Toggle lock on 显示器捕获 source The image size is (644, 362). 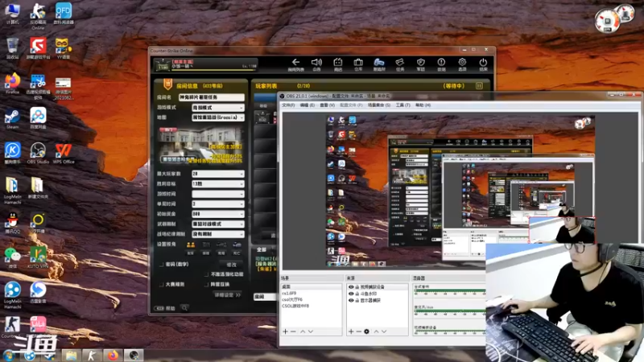point(357,300)
